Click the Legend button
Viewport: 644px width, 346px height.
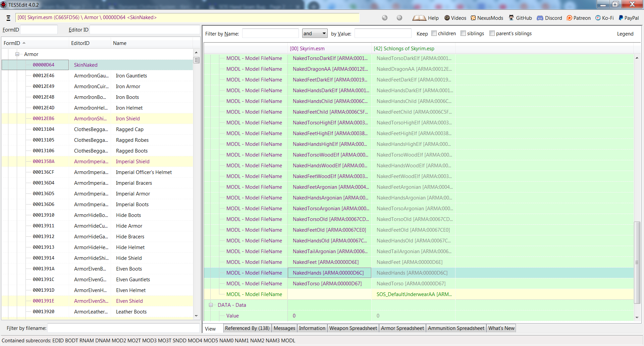point(625,34)
